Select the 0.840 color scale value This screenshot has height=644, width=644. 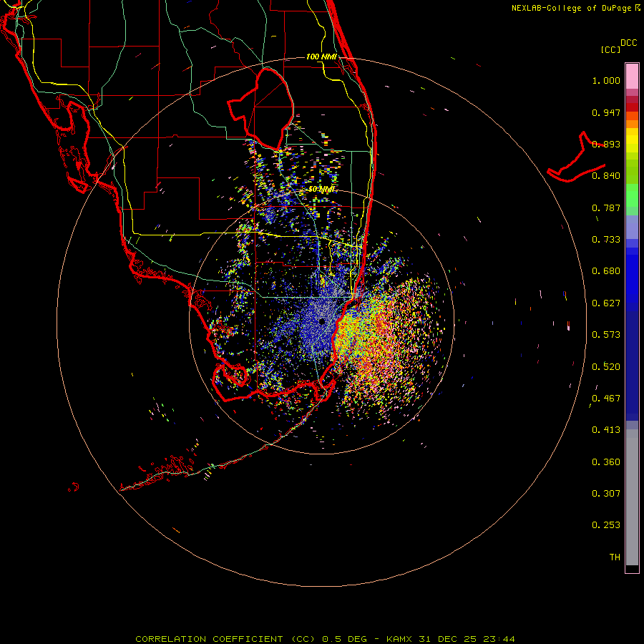(606, 176)
